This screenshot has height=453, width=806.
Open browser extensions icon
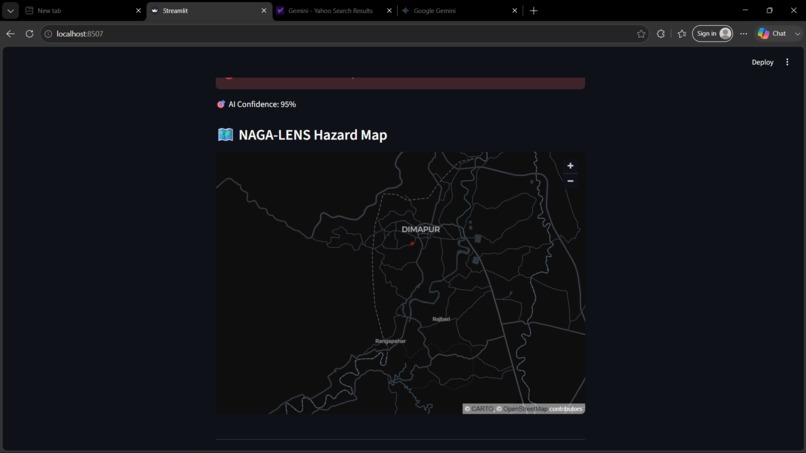pos(661,33)
